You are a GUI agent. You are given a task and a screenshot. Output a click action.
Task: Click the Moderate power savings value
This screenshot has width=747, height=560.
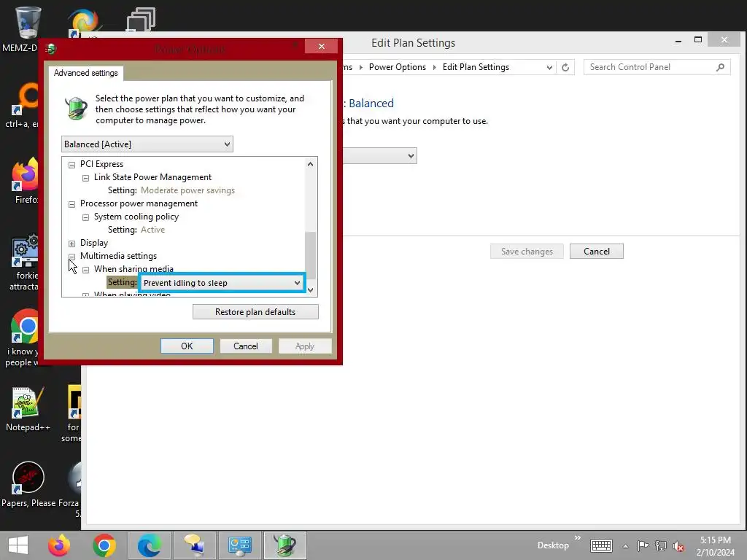187,190
